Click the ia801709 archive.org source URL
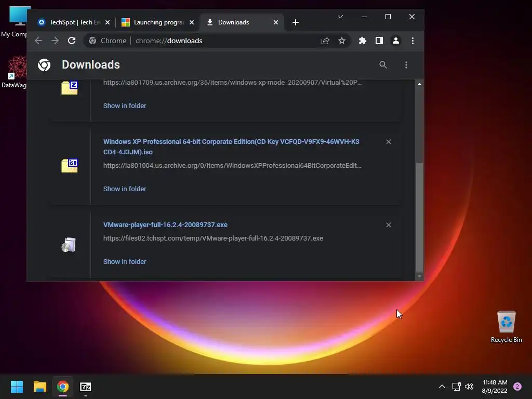 (x=232, y=83)
